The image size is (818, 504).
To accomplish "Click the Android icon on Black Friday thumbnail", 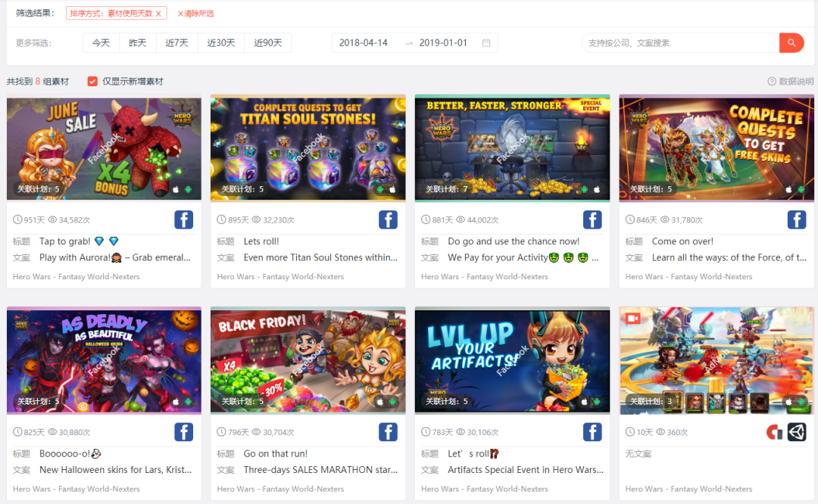I will [x=392, y=401].
